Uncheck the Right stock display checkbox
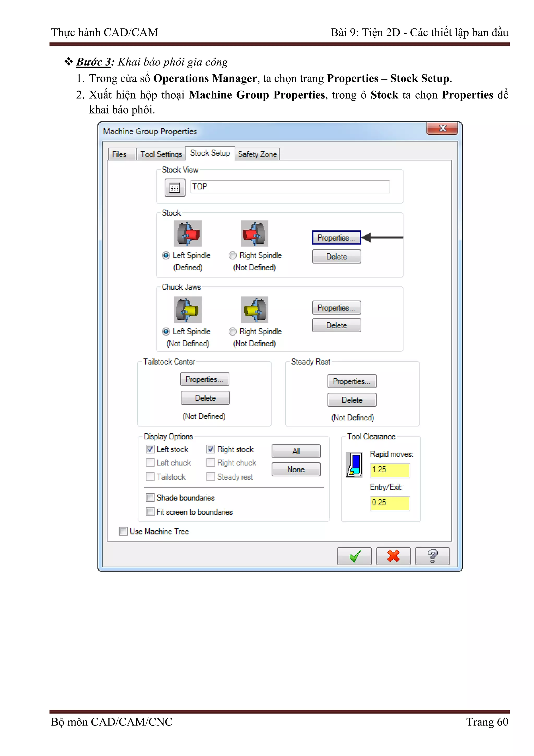 (x=211, y=449)
